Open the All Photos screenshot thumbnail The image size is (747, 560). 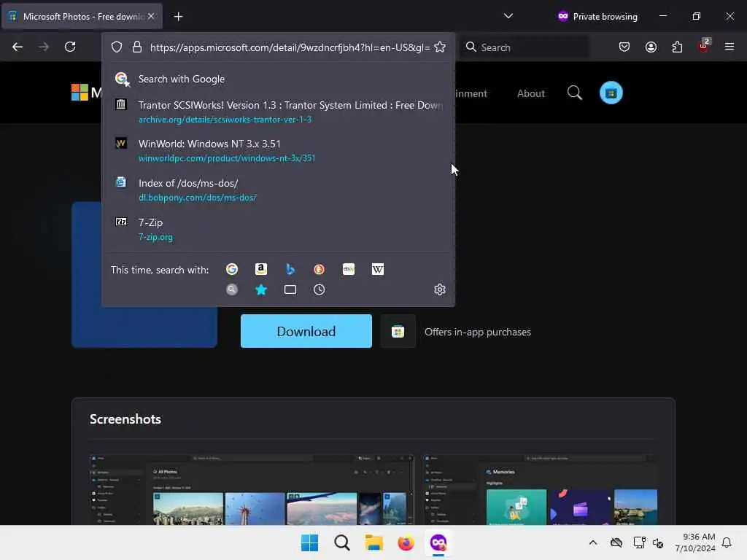(252, 489)
